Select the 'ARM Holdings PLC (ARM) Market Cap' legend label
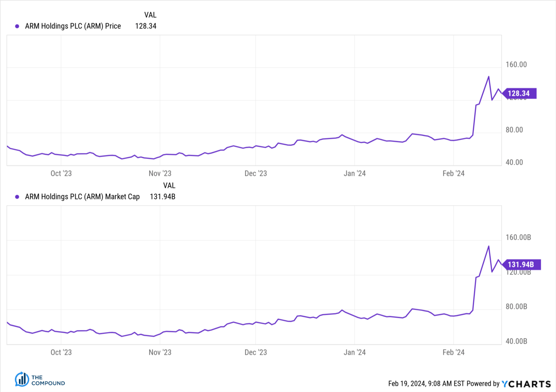Viewport: 556px width, 392px height. click(83, 197)
